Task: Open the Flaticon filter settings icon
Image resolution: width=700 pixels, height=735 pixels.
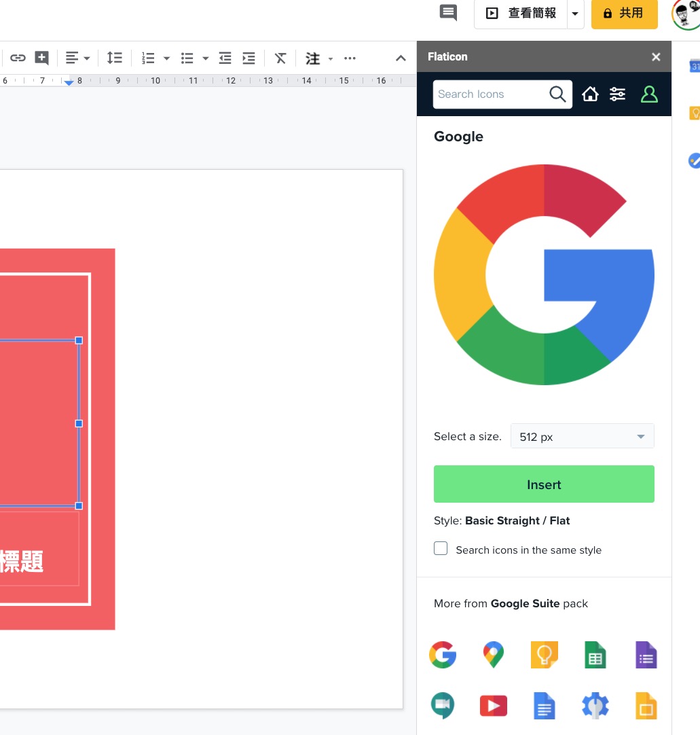Action: (x=617, y=94)
